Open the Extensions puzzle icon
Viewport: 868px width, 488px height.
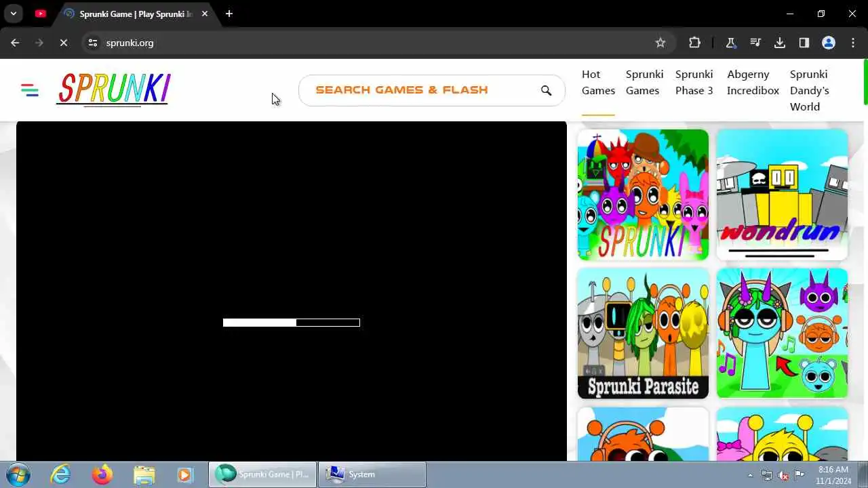pyautogui.click(x=694, y=43)
